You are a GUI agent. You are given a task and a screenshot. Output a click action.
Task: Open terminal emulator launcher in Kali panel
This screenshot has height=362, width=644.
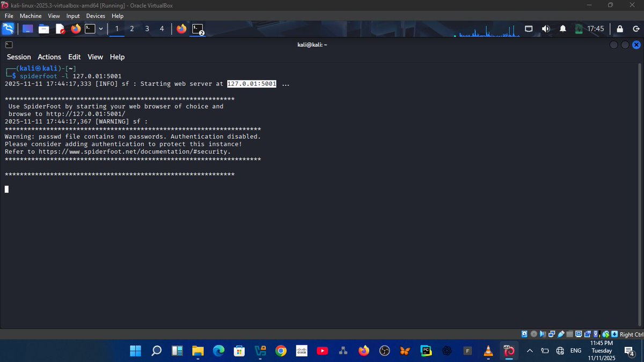point(90,28)
